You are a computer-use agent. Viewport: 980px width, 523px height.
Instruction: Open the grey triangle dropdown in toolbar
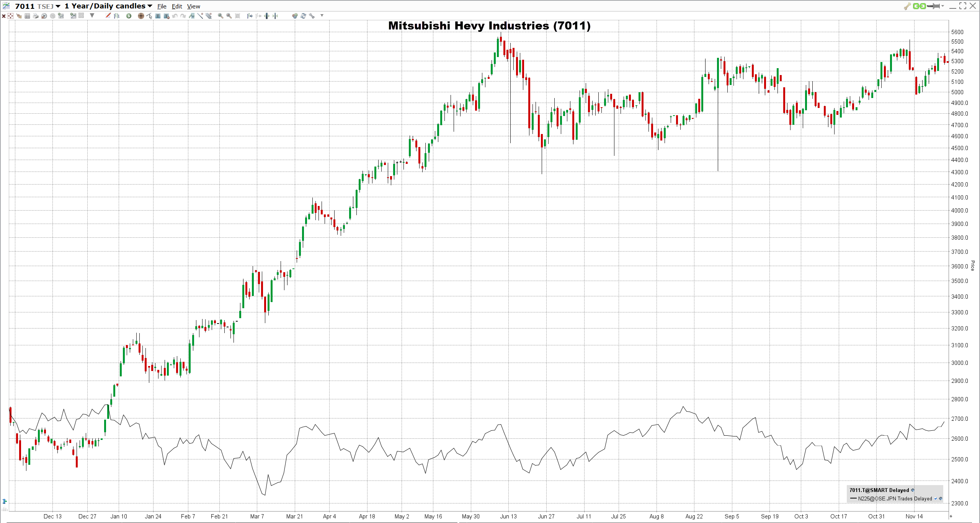point(92,15)
